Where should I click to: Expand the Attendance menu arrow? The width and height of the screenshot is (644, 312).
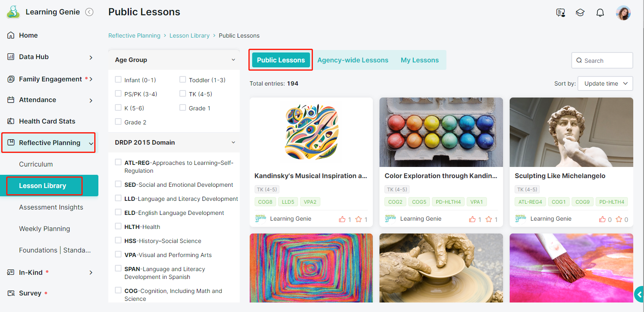pos(91,100)
